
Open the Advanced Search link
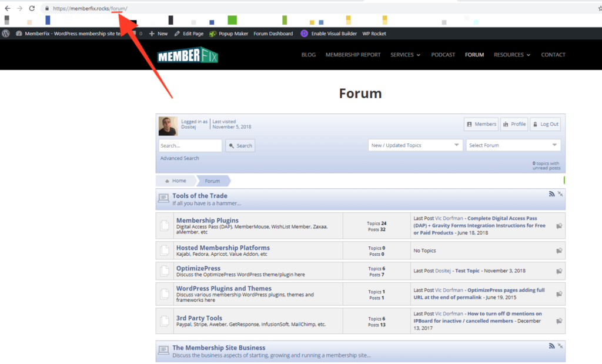pyautogui.click(x=179, y=158)
